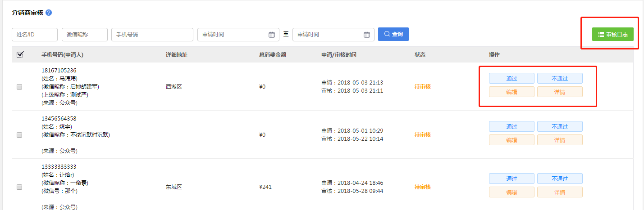Viewport: 644px width, 210px height.
Task: View 详情 for applicant 马玮玮
Action: [560, 92]
